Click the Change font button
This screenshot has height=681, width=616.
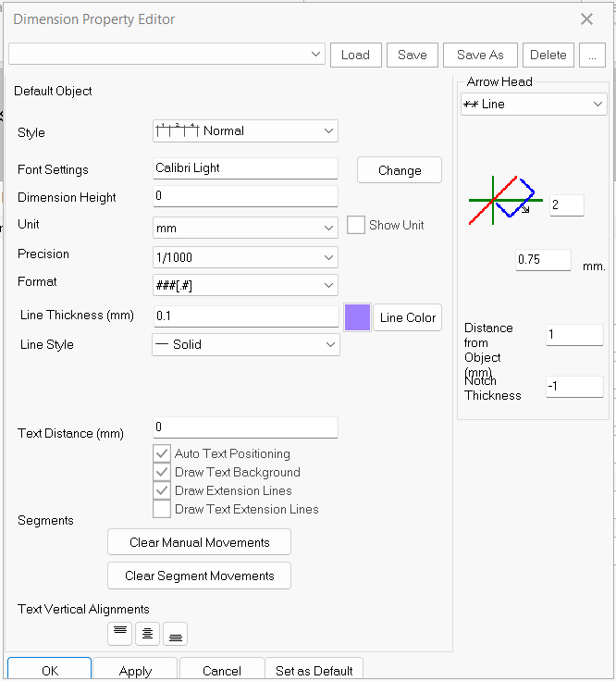point(400,170)
